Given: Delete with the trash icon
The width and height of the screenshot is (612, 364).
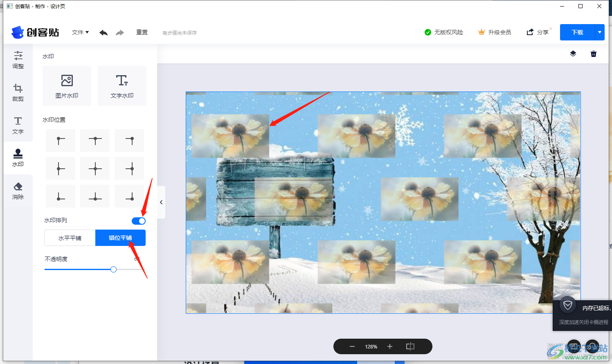Looking at the screenshot, I should click(594, 54).
